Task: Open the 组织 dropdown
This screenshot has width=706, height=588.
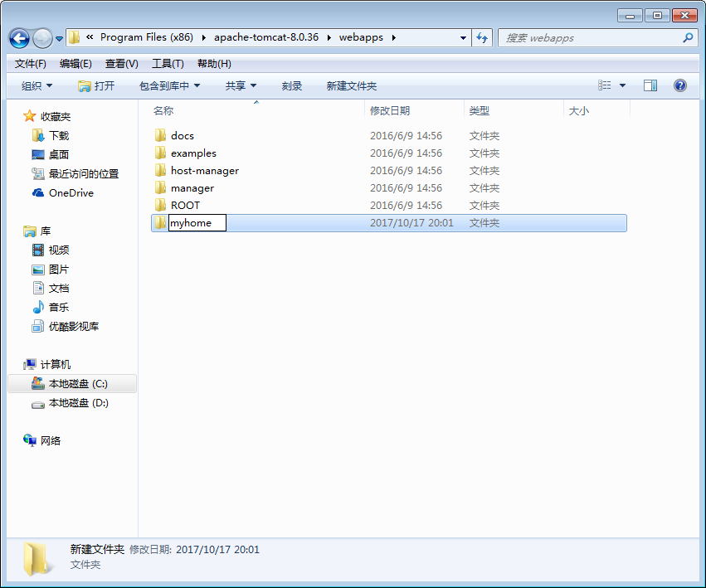Action: pos(37,85)
